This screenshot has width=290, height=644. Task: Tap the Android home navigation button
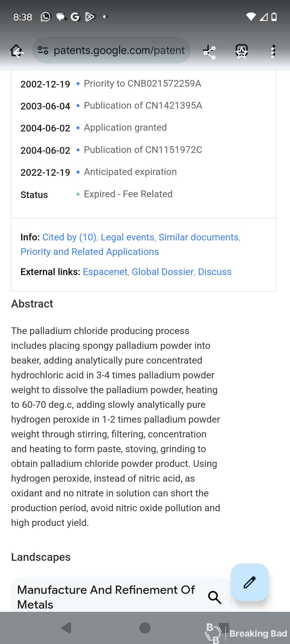click(145, 628)
